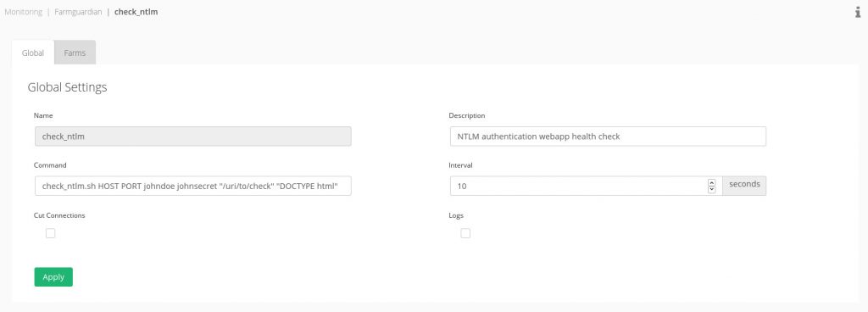Screen dimensions: 868x312
Task: Click the Cut Connections label
Action: 59,215
